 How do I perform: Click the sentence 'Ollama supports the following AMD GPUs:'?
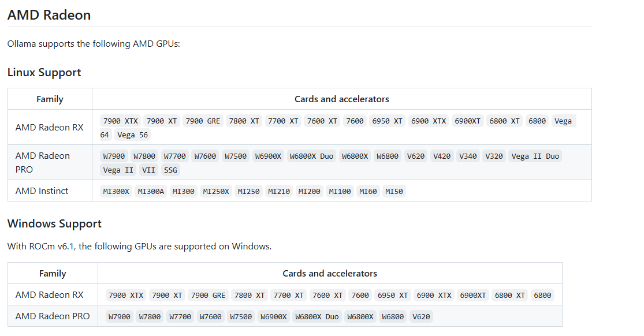[94, 43]
